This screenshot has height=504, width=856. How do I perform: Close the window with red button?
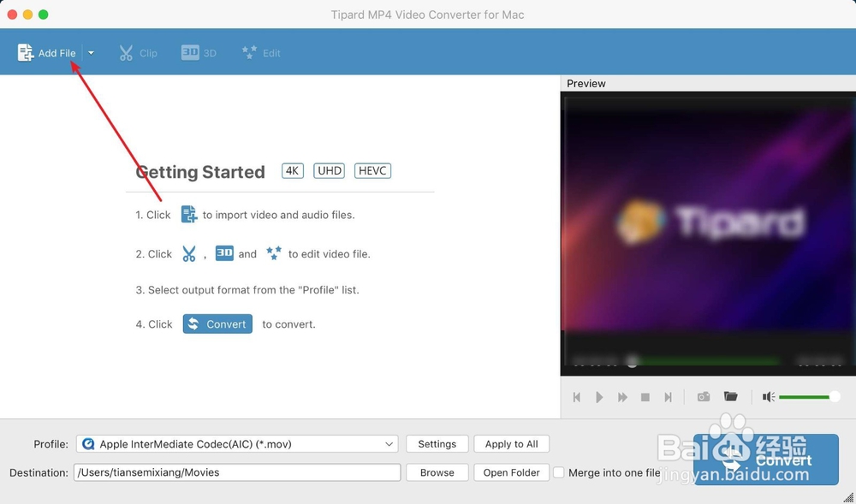(12, 15)
